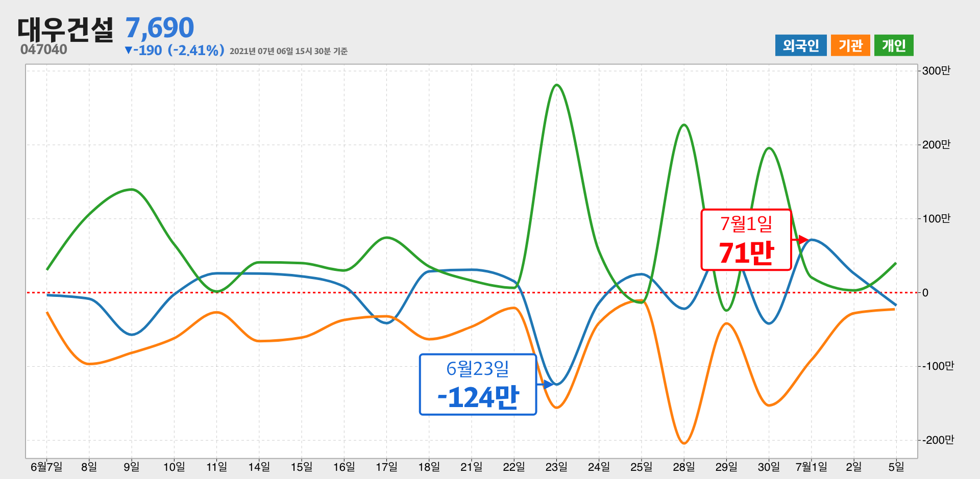This screenshot has height=479, width=980.
Task: Click the 16일 x-axis date label
Action: point(344,467)
